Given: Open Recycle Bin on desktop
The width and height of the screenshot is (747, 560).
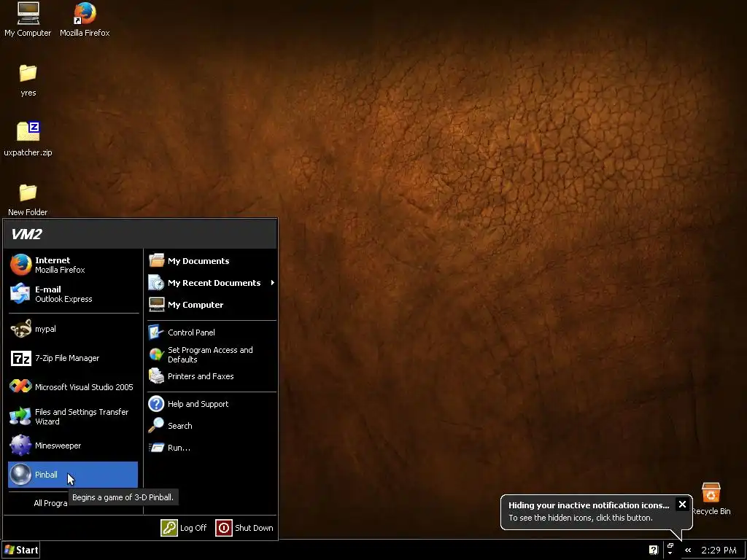Looking at the screenshot, I should pyautogui.click(x=711, y=499).
